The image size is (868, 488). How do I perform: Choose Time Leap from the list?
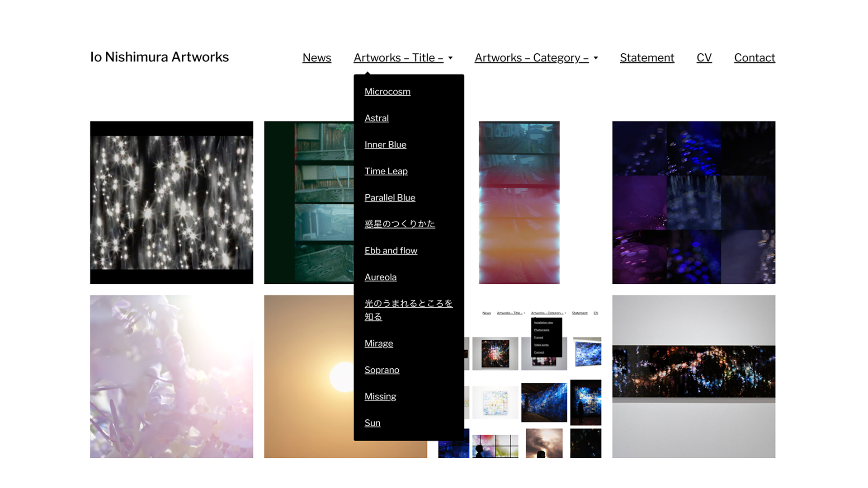tap(386, 171)
